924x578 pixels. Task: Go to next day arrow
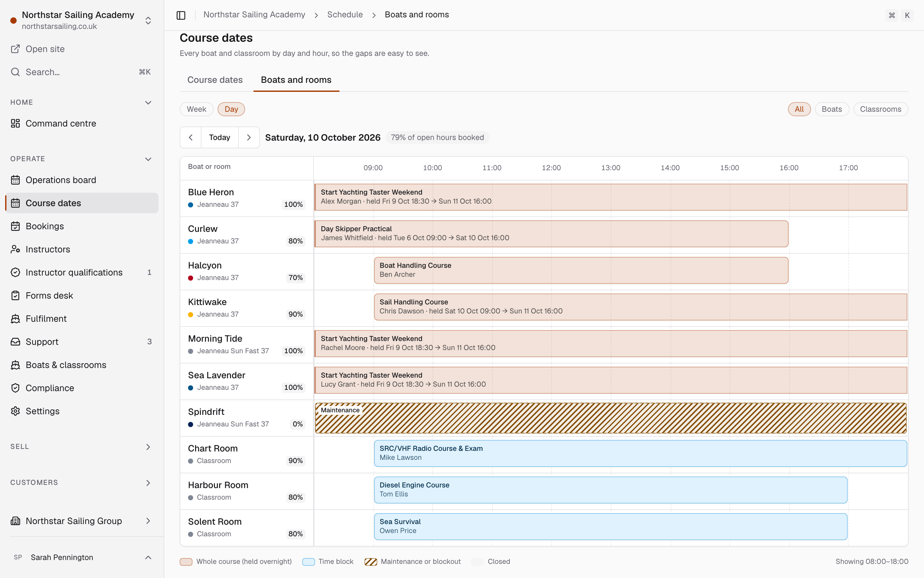[249, 138]
